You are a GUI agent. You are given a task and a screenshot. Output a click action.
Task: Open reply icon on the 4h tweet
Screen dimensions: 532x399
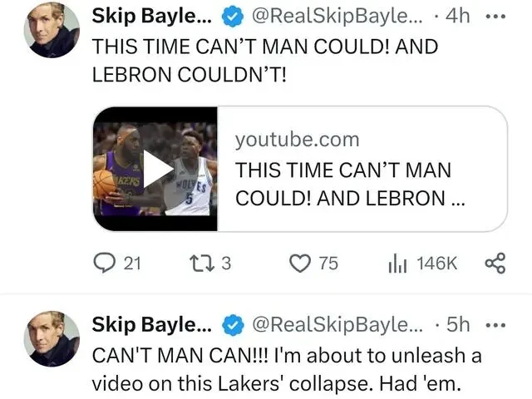click(x=105, y=263)
